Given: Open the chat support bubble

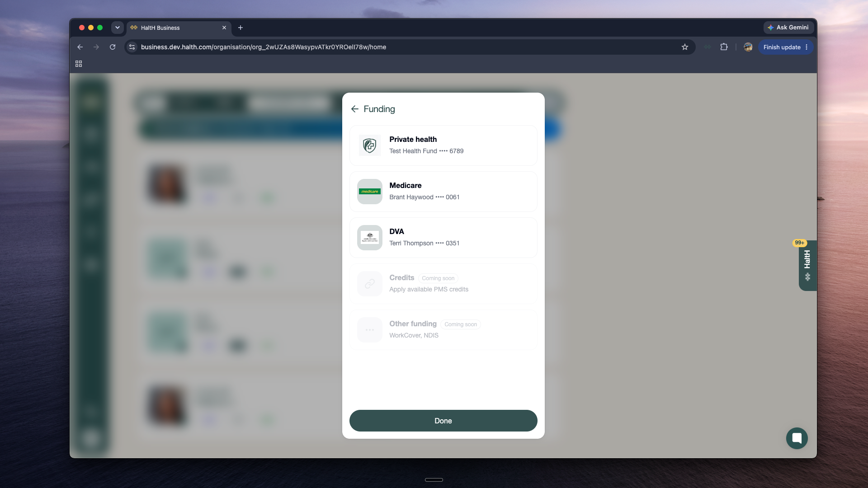Looking at the screenshot, I should click(x=797, y=438).
